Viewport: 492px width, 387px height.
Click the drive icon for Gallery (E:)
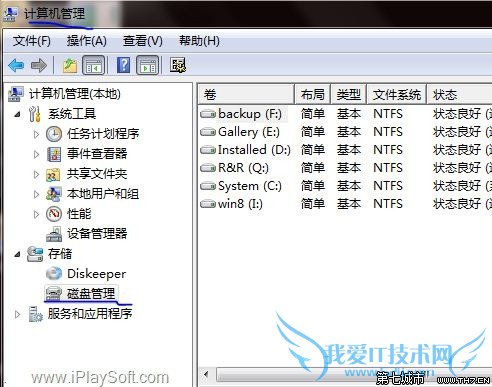coord(208,132)
